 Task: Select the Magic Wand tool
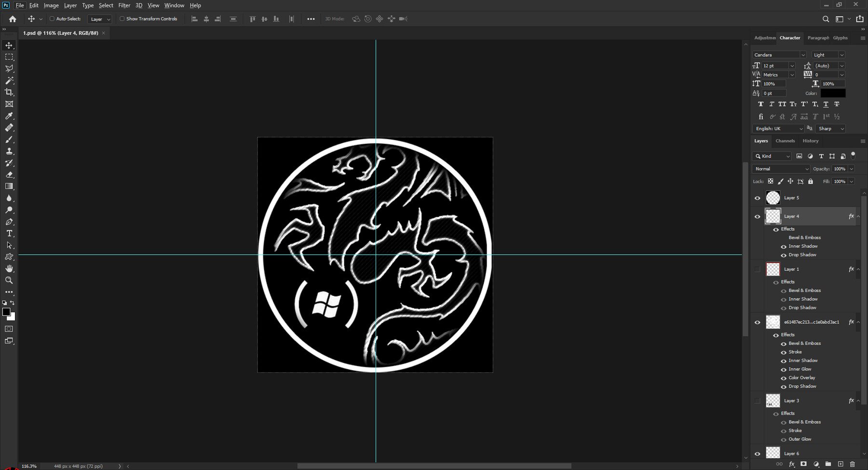(9, 81)
